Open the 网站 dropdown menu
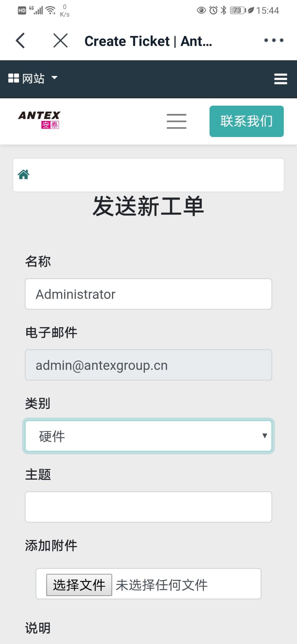 tap(33, 78)
